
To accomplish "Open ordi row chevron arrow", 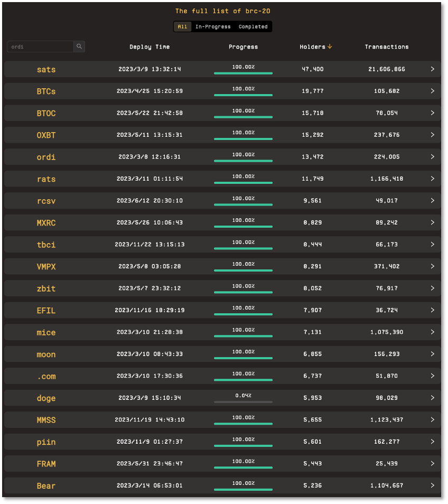I will click(432, 157).
